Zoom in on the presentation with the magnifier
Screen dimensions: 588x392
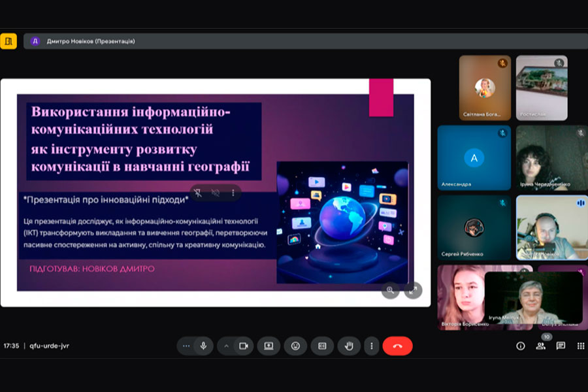(391, 291)
